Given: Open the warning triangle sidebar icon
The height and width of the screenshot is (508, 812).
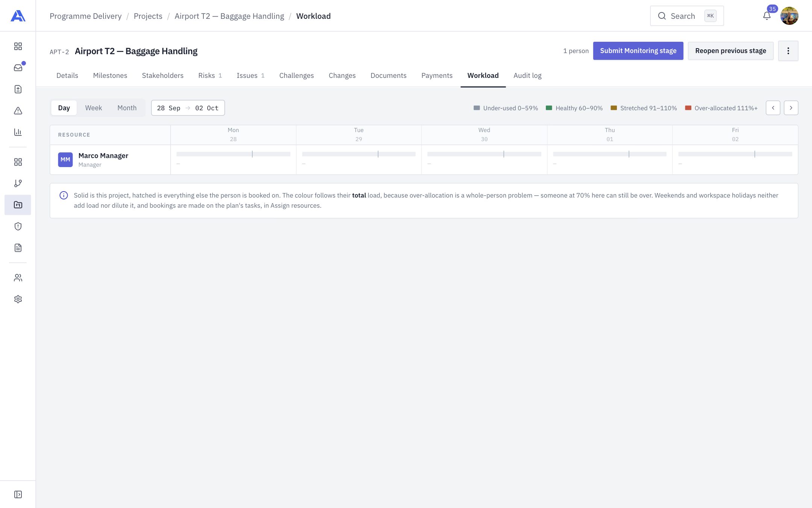Looking at the screenshot, I should [x=18, y=111].
